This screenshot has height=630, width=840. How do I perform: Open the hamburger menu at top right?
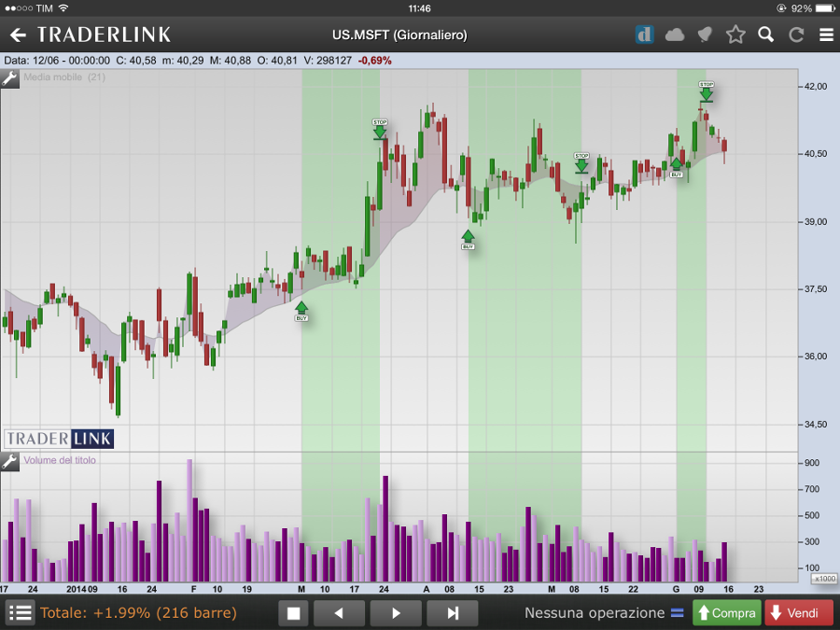coord(826,35)
